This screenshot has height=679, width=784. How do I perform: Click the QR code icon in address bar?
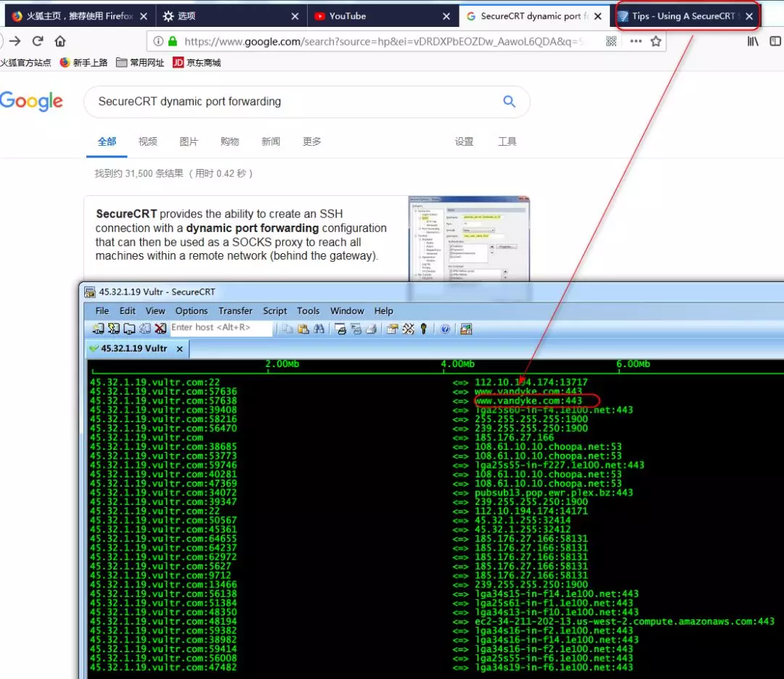coord(611,41)
